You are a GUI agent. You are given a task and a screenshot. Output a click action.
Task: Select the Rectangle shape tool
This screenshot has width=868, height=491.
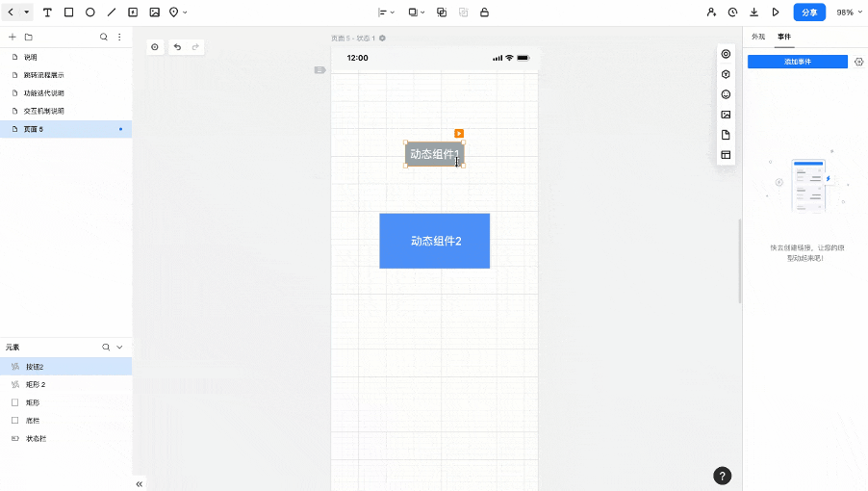[68, 13]
